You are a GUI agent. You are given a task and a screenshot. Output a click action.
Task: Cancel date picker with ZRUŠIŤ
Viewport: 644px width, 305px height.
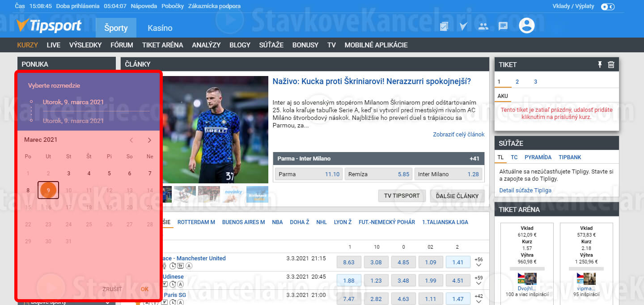point(112,289)
